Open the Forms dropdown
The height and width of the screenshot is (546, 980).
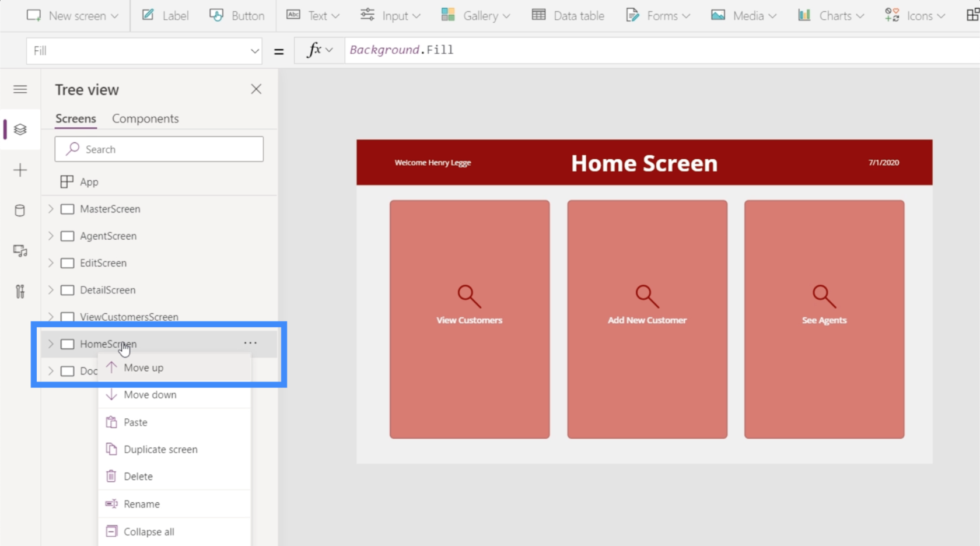(658, 16)
